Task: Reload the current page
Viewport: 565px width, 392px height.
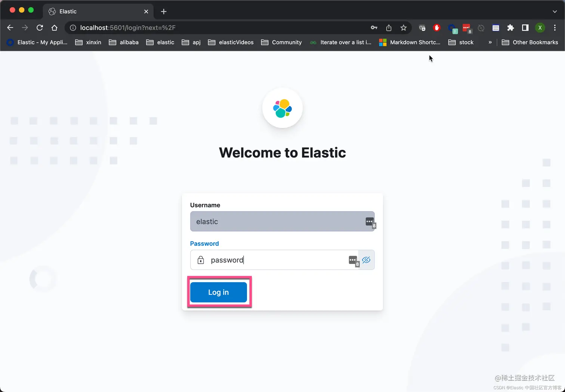Action: [x=40, y=28]
